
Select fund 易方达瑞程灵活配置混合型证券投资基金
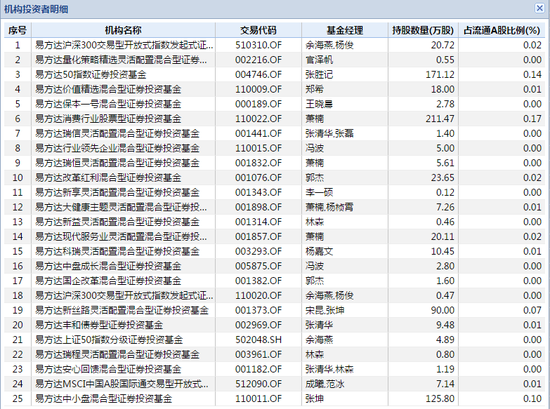pos(118,355)
